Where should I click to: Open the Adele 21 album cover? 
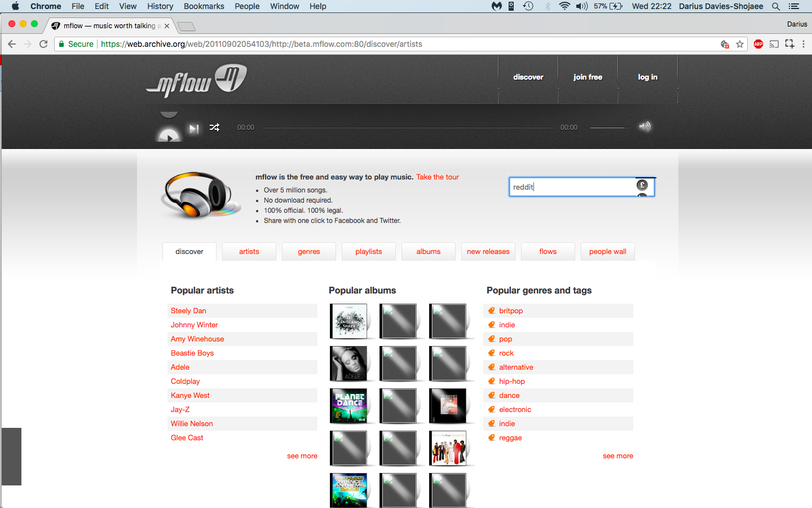349,364
